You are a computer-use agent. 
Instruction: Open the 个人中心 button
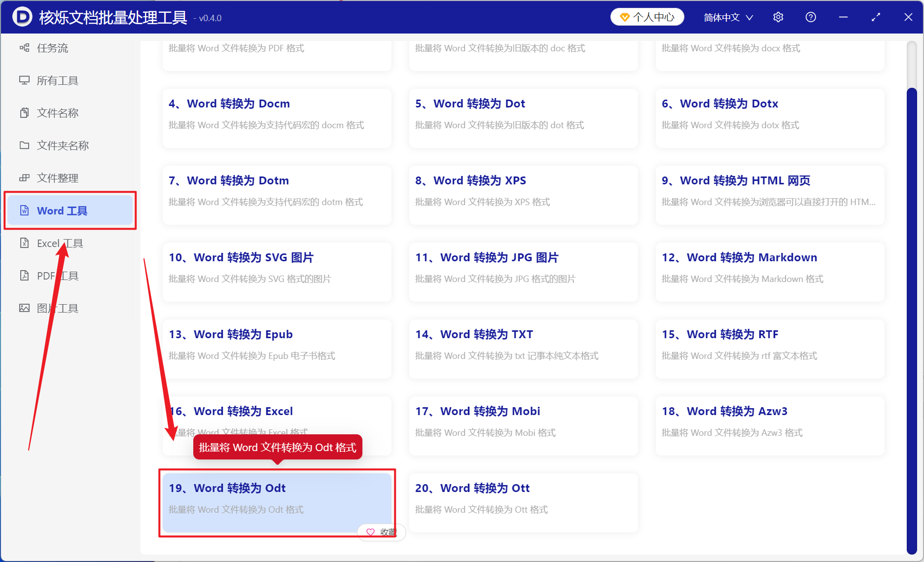647,17
